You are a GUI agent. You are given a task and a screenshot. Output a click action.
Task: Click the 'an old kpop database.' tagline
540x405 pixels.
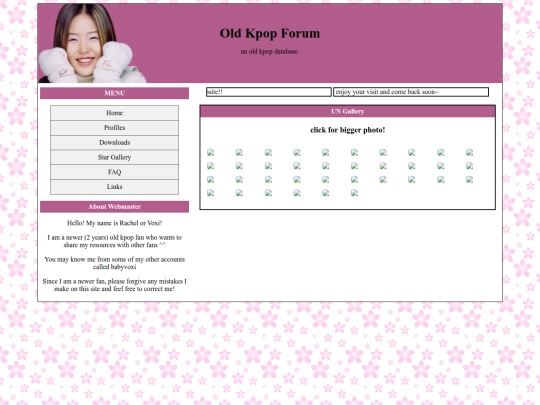pyautogui.click(x=270, y=52)
